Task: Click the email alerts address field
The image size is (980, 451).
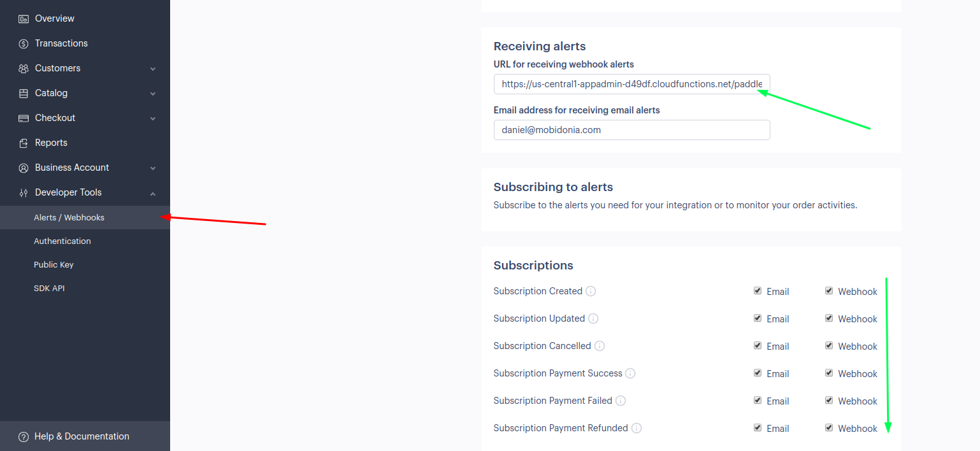Action: click(631, 130)
